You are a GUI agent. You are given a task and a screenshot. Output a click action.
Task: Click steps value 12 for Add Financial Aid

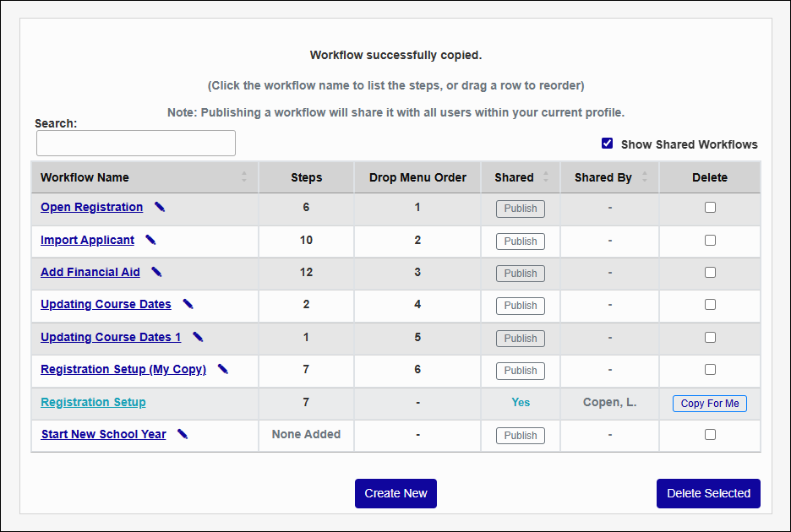306,272
